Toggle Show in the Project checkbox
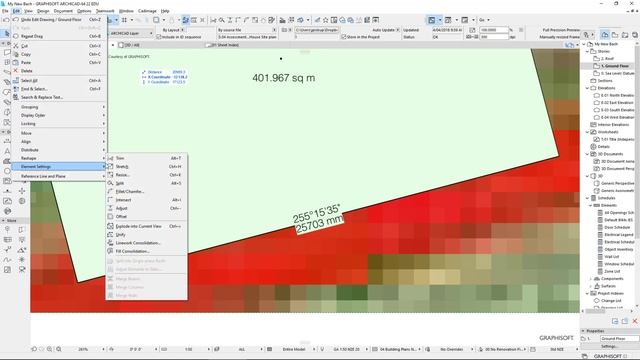640x360 pixels. tap(344, 37)
